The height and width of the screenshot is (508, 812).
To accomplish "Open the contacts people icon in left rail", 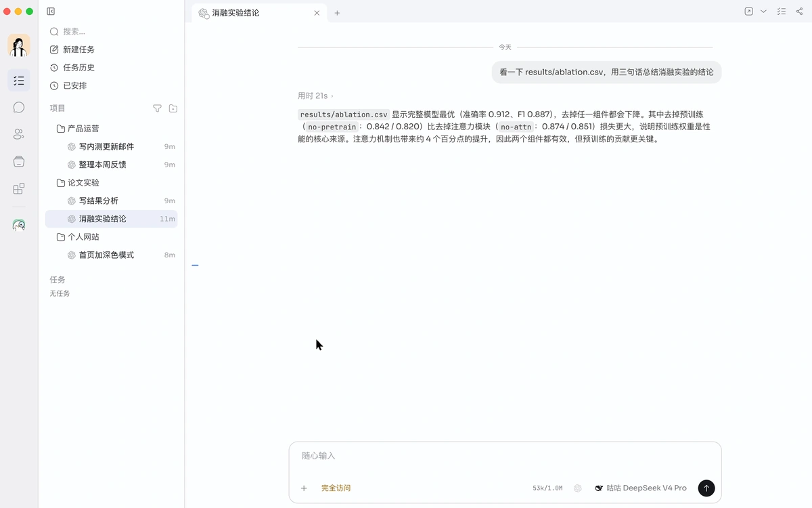I will pyautogui.click(x=19, y=134).
